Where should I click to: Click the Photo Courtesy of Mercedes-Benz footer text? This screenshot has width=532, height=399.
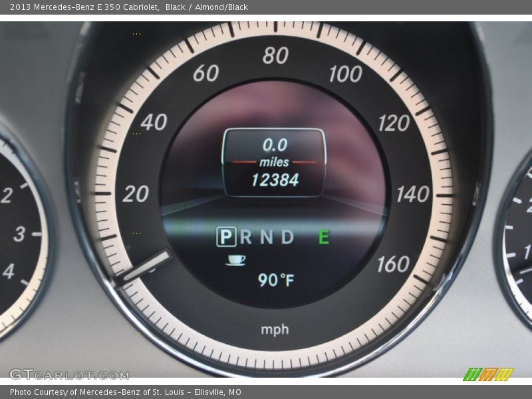pyautogui.click(x=126, y=392)
